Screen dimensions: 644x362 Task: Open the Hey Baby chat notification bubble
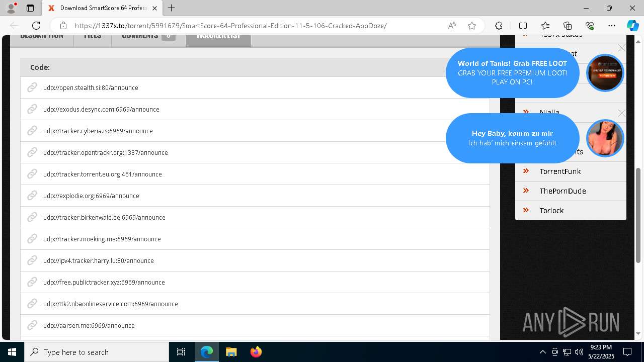[x=512, y=138]
